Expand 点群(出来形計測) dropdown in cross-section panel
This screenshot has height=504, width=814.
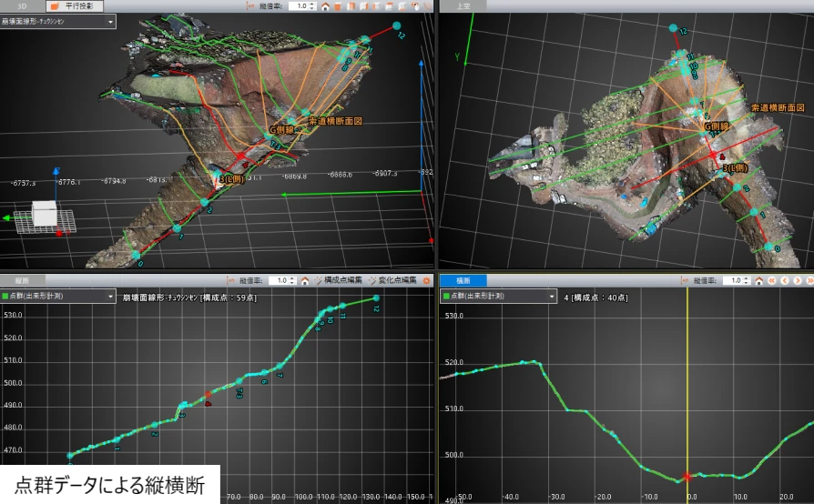pyautogui.click(x=550, y=296)
